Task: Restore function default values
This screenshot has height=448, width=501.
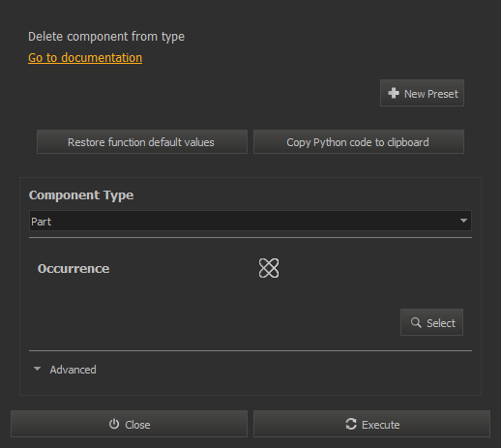Action: point(142,142)
